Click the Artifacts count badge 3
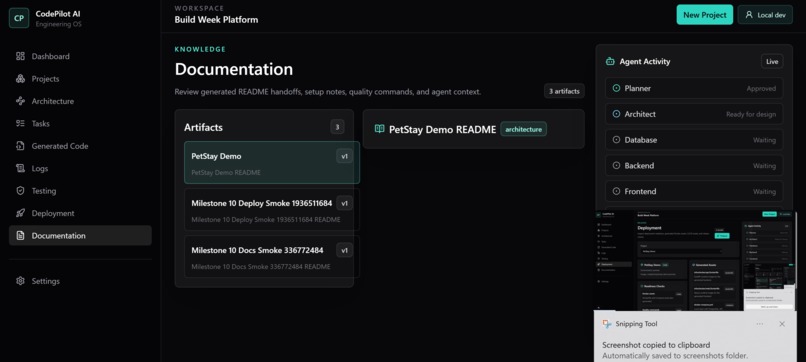Image resolution: width=806 pixels, height=362 pixels. click(x=337, y=127)
